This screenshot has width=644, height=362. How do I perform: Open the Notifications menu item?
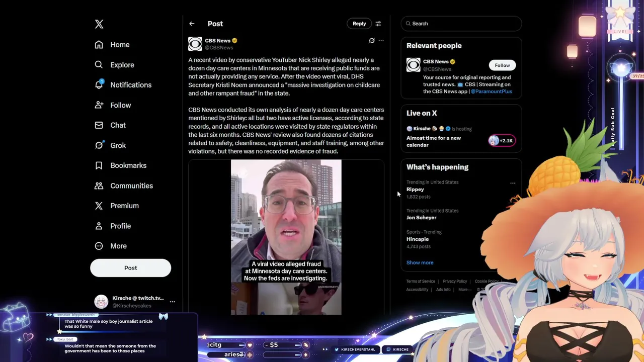(x=131, y=85)
